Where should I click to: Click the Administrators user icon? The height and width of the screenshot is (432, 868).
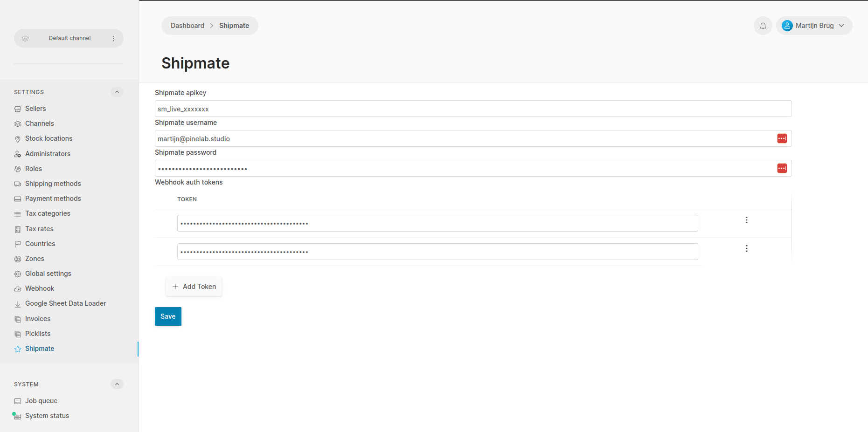click(18, 154)
